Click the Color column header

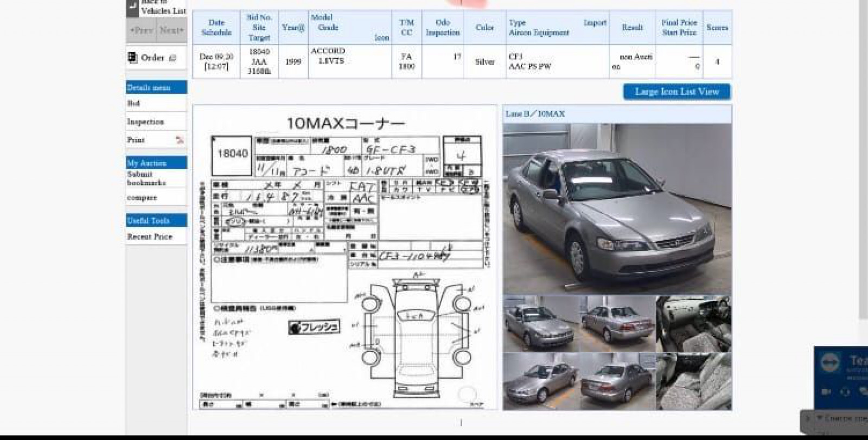click(484, 28)
